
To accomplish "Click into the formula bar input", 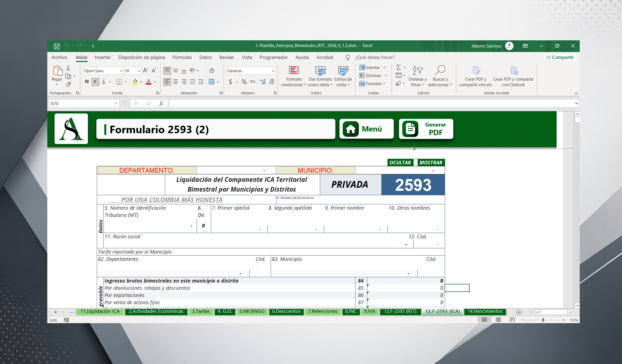I will point(370,103).
